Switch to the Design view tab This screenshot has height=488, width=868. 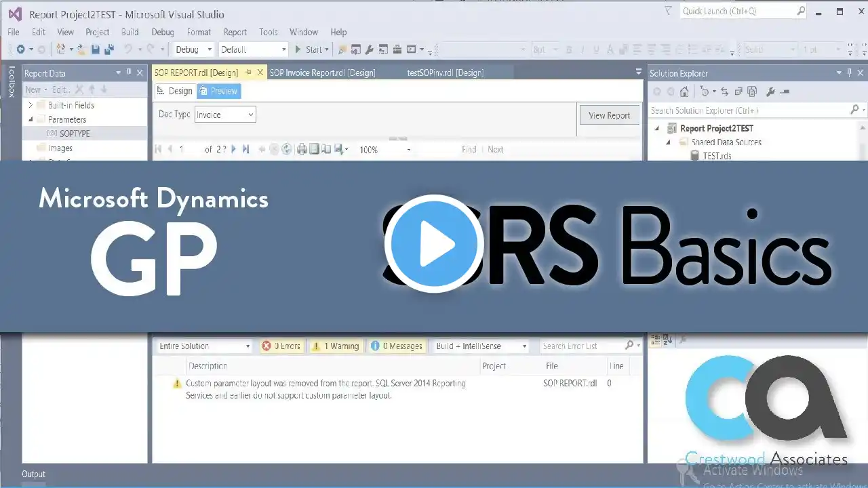tap(175, 91)
